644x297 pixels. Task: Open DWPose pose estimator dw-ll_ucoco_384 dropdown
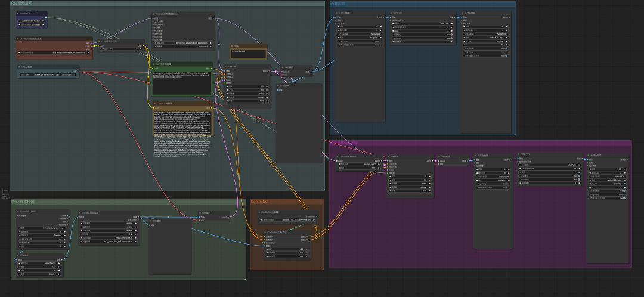point(109,241)
